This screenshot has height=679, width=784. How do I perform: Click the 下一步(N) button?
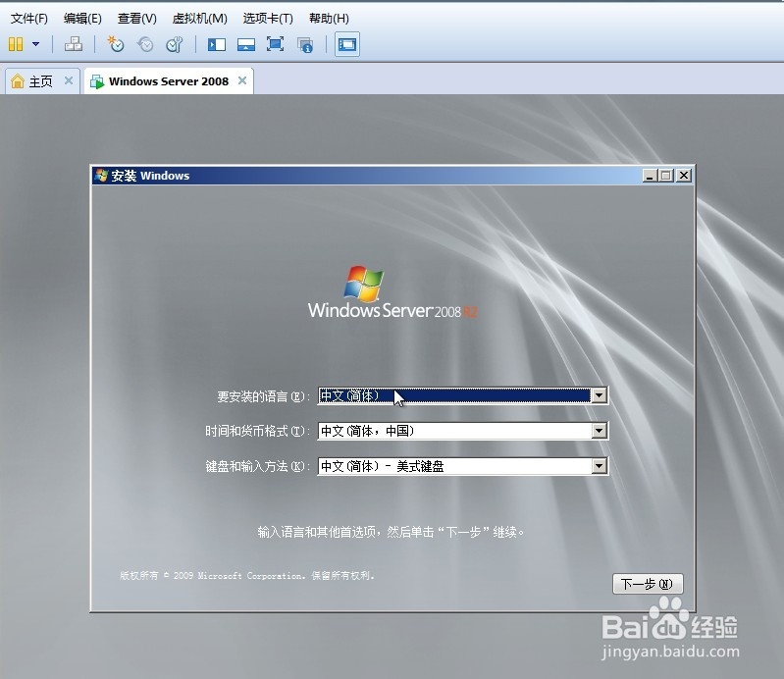pyautogui.click(x=648, y=584)
